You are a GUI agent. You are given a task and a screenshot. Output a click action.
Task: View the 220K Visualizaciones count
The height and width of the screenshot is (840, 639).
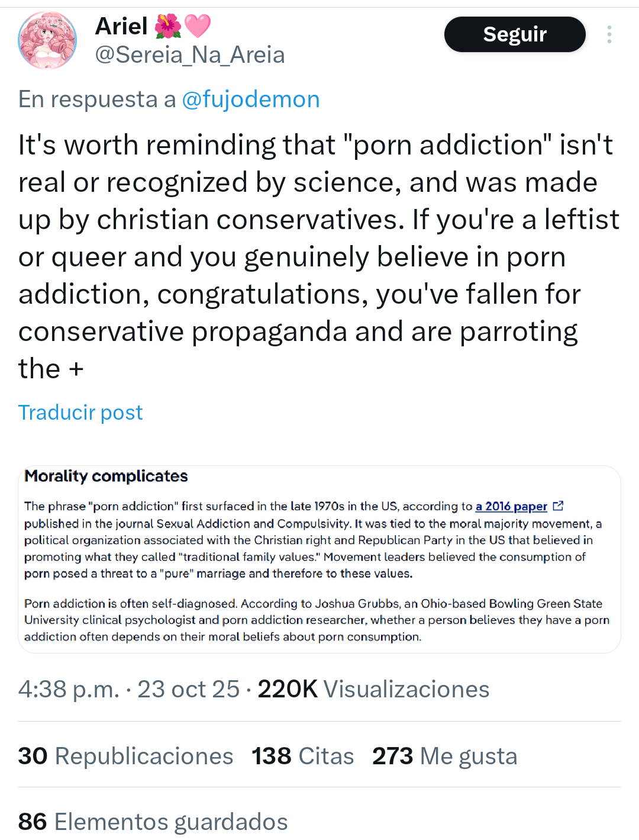pyautogui.click(x=373, y=689)
